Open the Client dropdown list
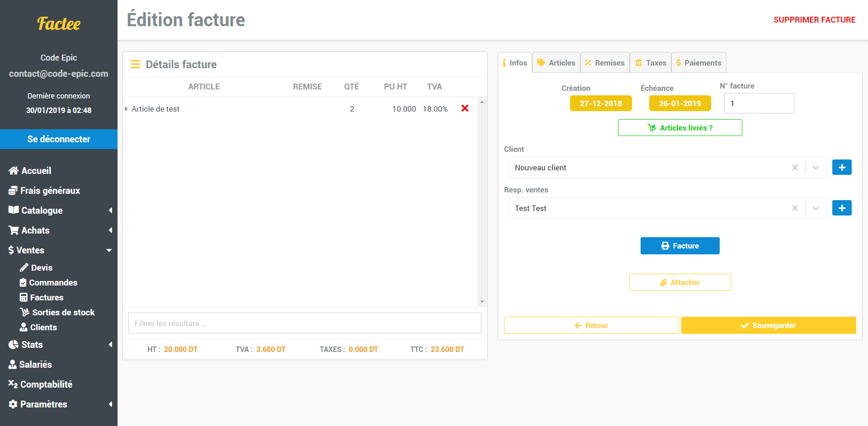This screenshot has height=426, width=868. click(816, 168)
